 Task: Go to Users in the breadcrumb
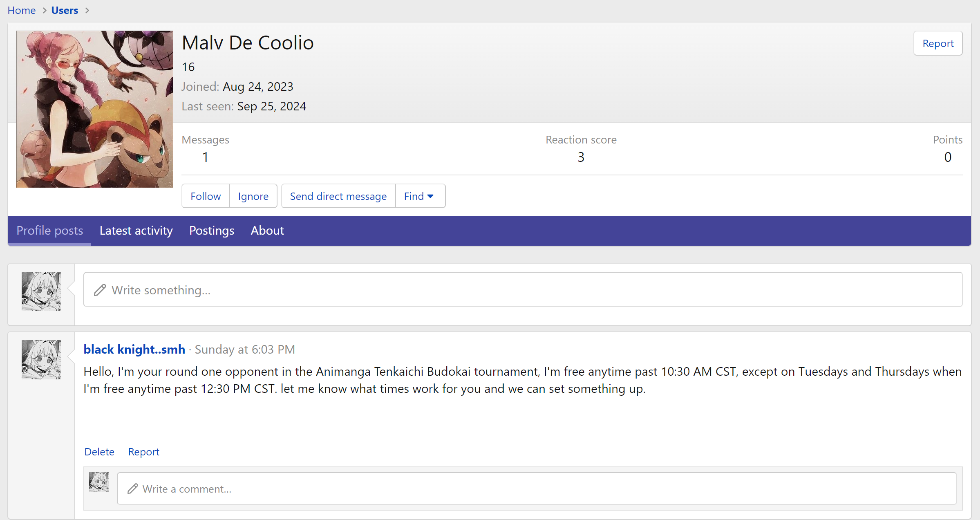tap(65, 11)
